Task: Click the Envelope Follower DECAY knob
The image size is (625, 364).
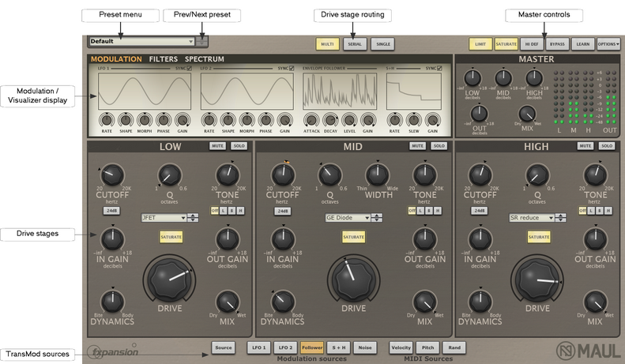Action: coord(330,120)
